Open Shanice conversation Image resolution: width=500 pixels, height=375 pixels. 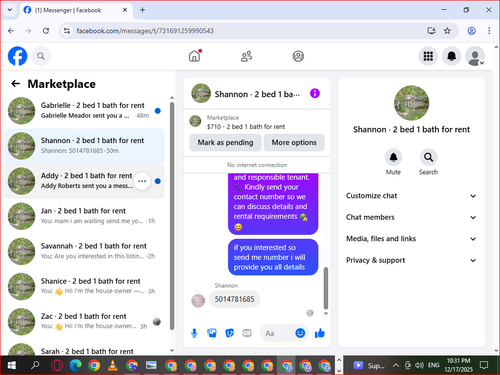[84, 286]
